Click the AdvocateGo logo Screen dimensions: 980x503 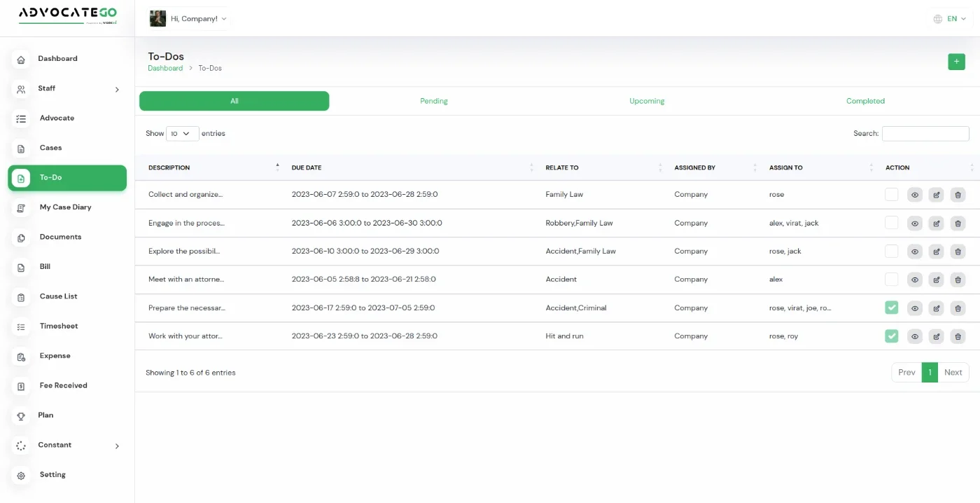point(67,15)
